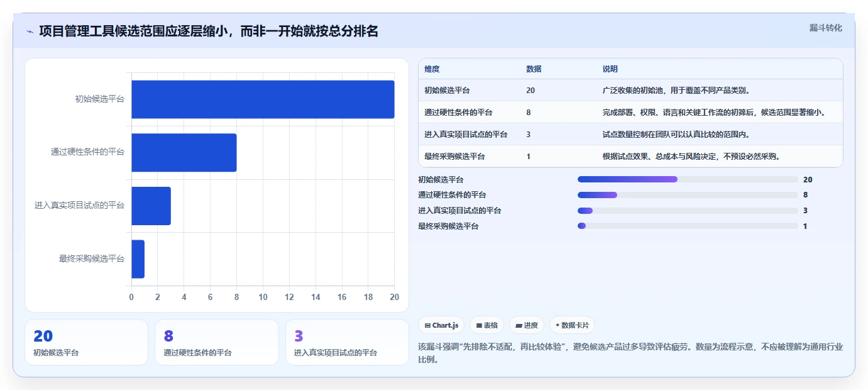The height and width of the screenshot is (390, 868).
Task: Click the chart y-axis label 最终采购候选平台
Action: [x=91, y=259]
